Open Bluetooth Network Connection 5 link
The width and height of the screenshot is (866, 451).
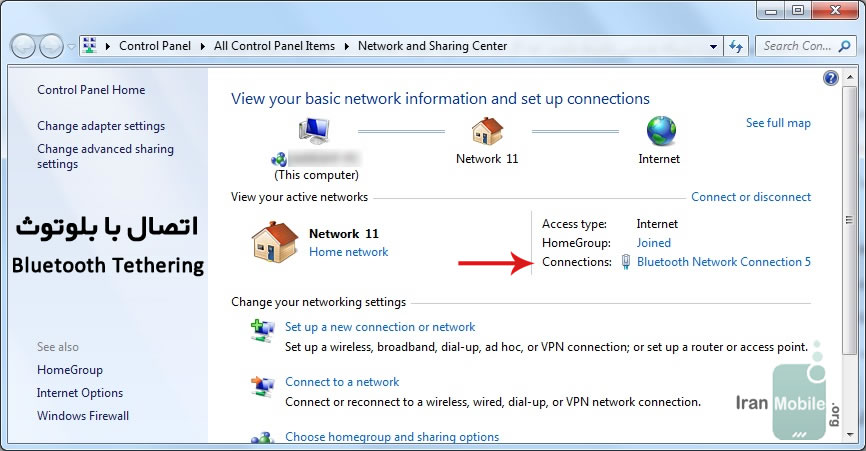pos(724,262)
